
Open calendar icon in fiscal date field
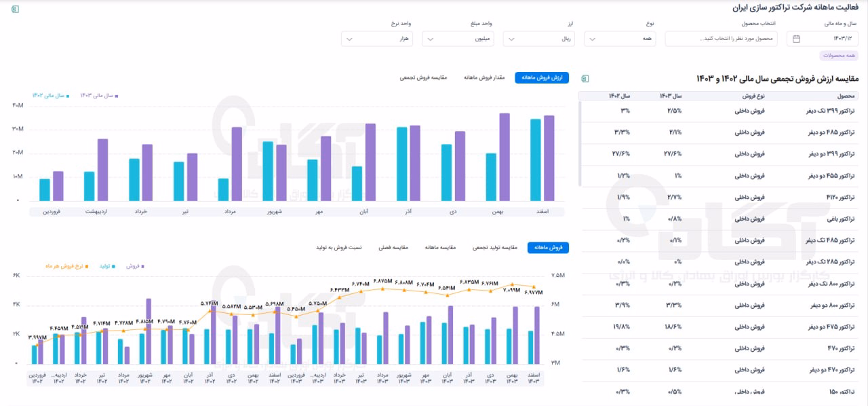pos(797,39)
